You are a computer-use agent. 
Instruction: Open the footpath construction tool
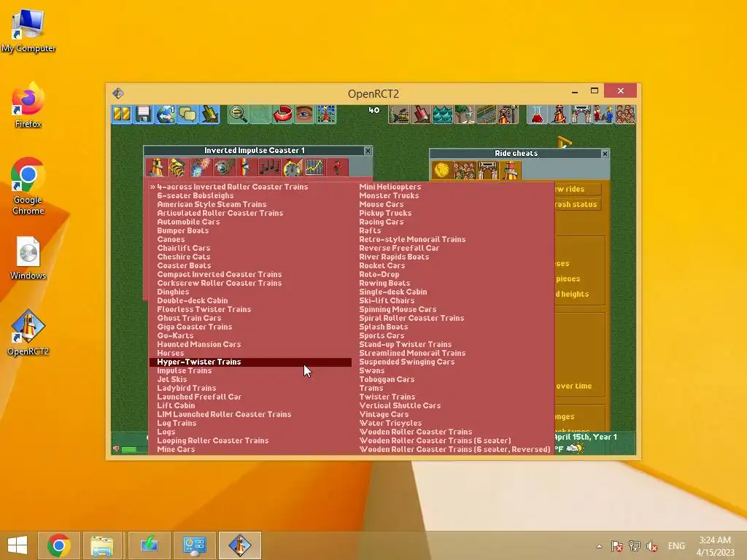[x=487, y=114]
